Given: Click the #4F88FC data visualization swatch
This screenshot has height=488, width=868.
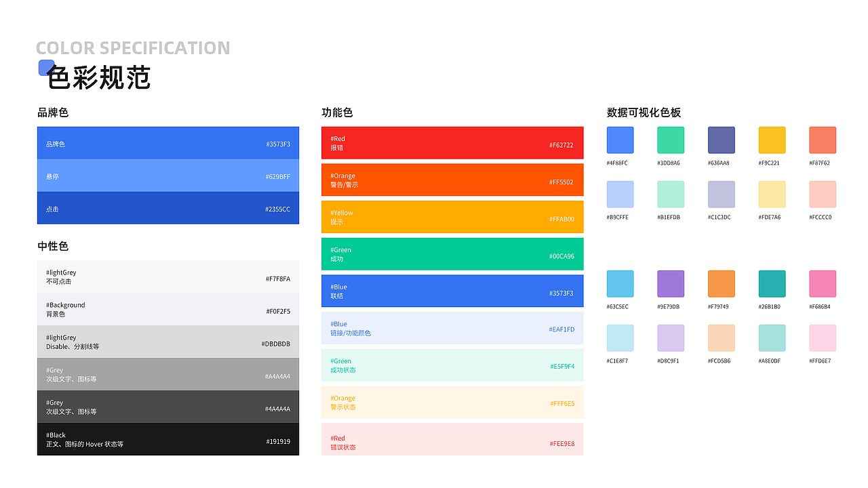Looking at the screenshot, I should (x=620, y=140).
